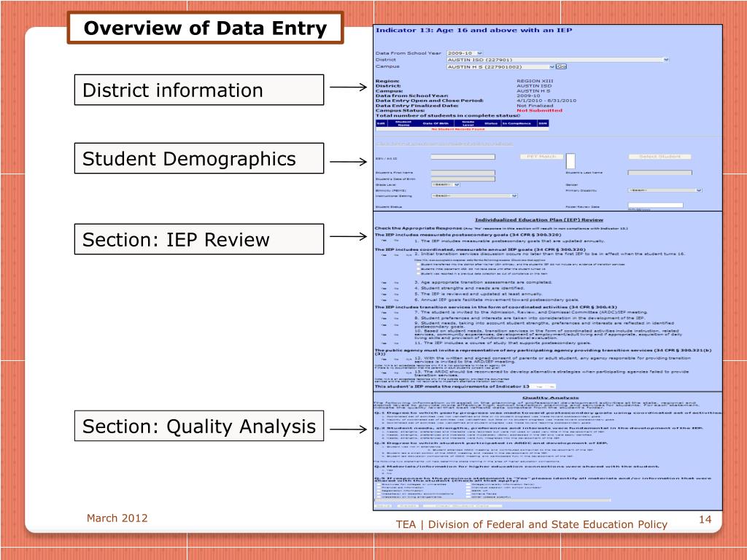Check third reason checkbox under item 2
747x560 pixels.
pos(418,274)
